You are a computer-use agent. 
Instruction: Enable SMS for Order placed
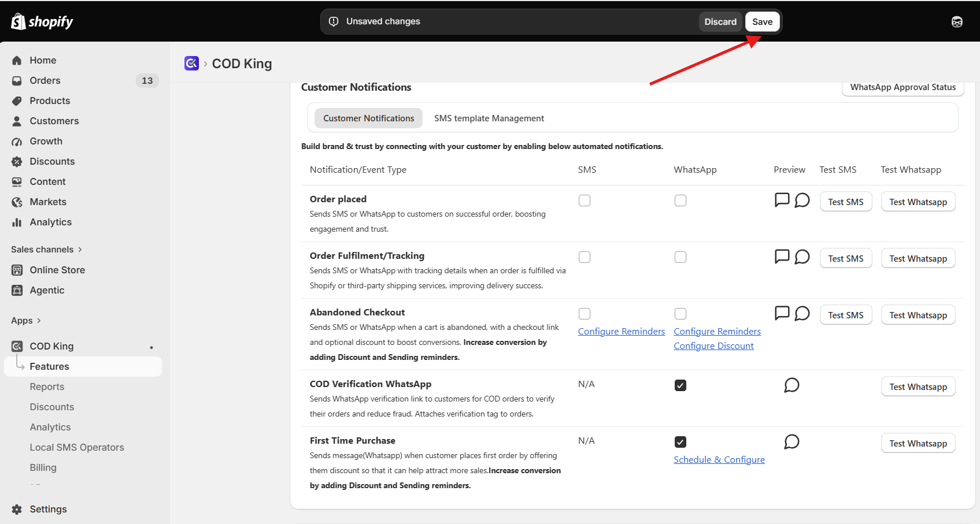pos(585,200)
